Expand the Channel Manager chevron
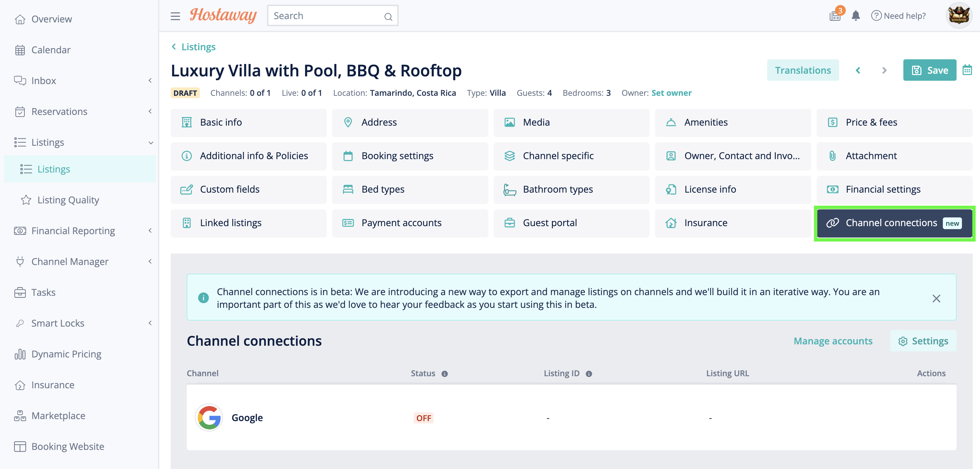The height and width of the screenshot is (469, 980). (150, 261)
